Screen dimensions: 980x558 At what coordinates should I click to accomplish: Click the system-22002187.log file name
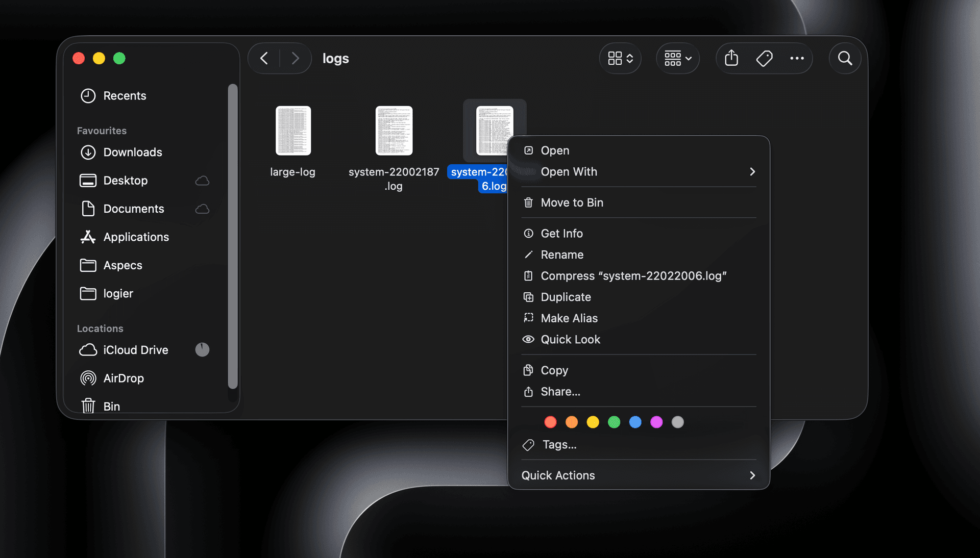pos(394,179)
